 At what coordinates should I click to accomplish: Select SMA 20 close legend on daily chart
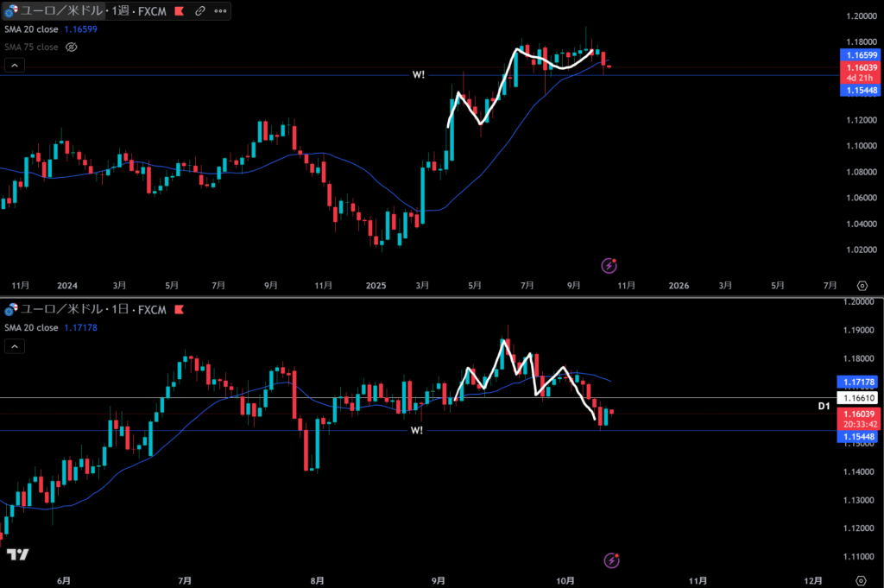coord(31,327)
